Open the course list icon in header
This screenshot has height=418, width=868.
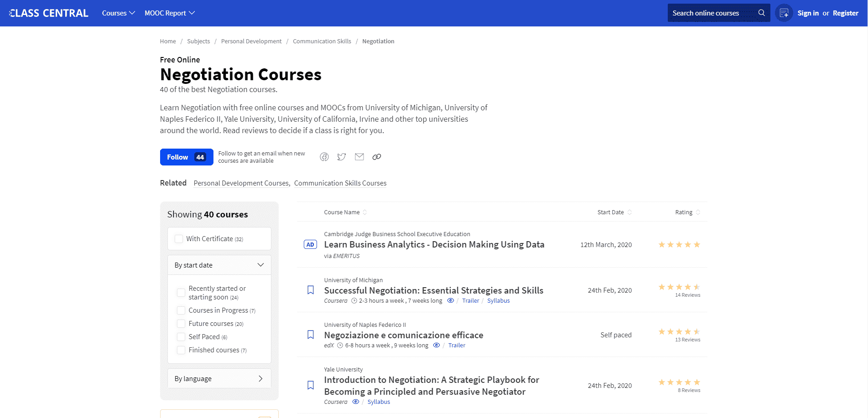784,13
